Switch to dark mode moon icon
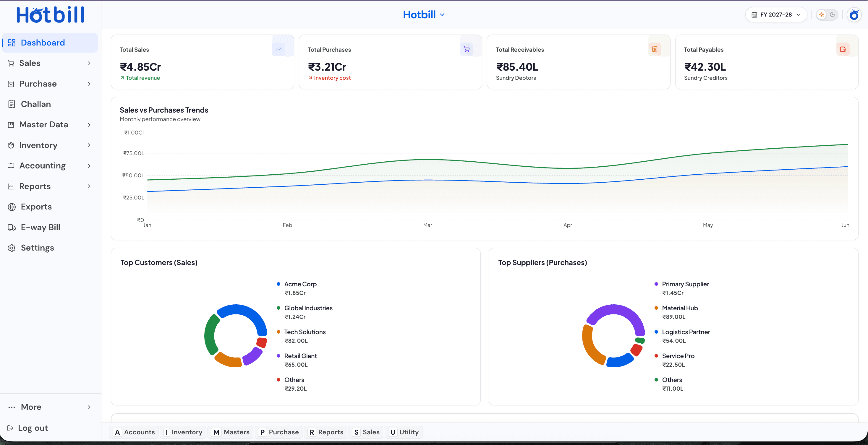Viewport: 868px width, 445px height. (832, 15)
